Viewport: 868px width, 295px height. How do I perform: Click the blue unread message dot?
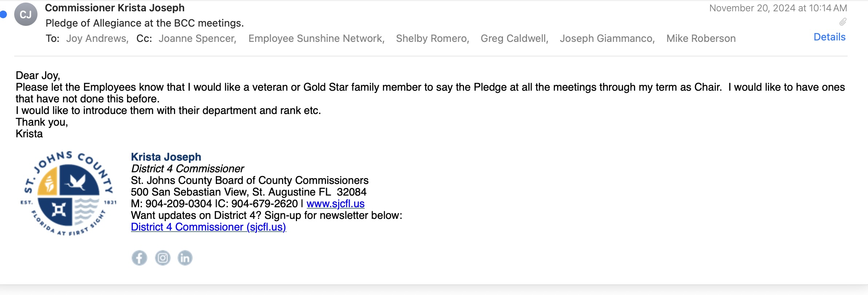tap(4, 15)
